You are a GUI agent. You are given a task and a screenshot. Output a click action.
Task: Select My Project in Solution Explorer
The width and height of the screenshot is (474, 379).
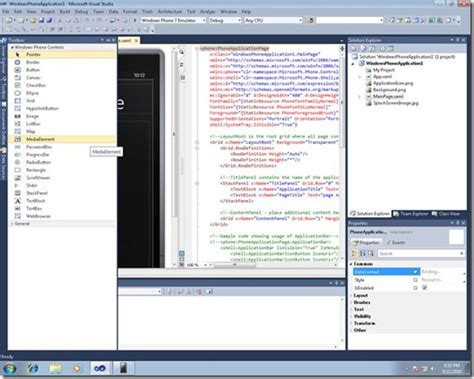(x=383, y=70)
